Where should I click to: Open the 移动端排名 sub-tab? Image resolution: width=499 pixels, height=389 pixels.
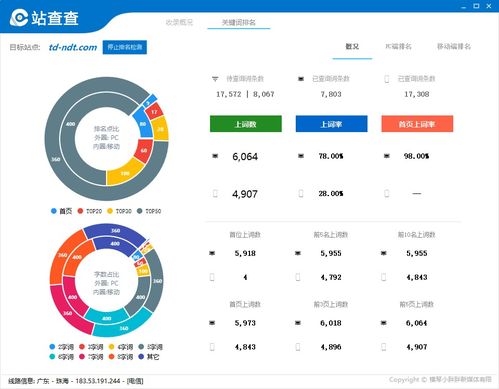click(454, 46)
